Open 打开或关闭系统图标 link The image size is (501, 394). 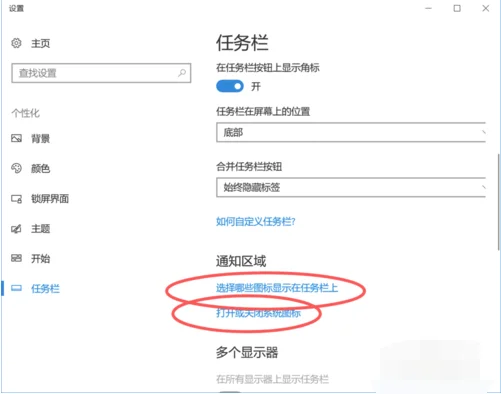258,313
